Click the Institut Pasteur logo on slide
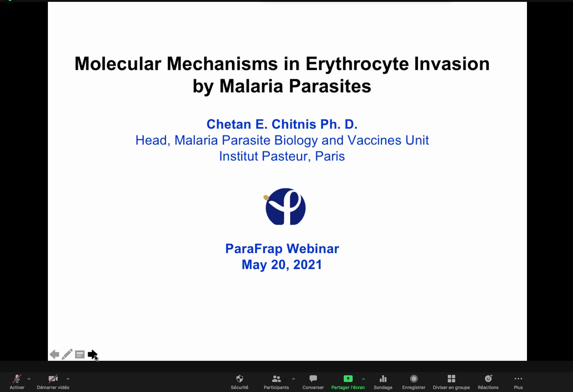Viewport: 573px width, 392px height. (285, 207)
